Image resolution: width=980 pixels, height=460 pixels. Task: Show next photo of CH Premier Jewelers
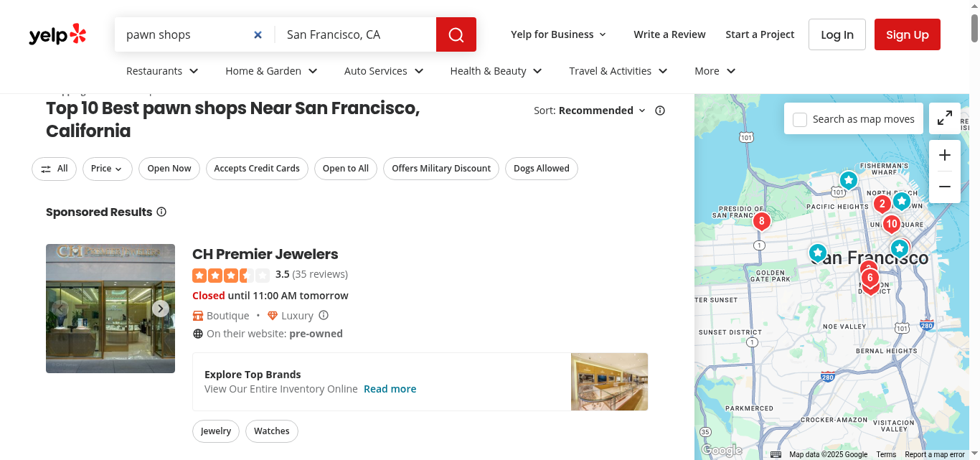[x=161, y=309]
